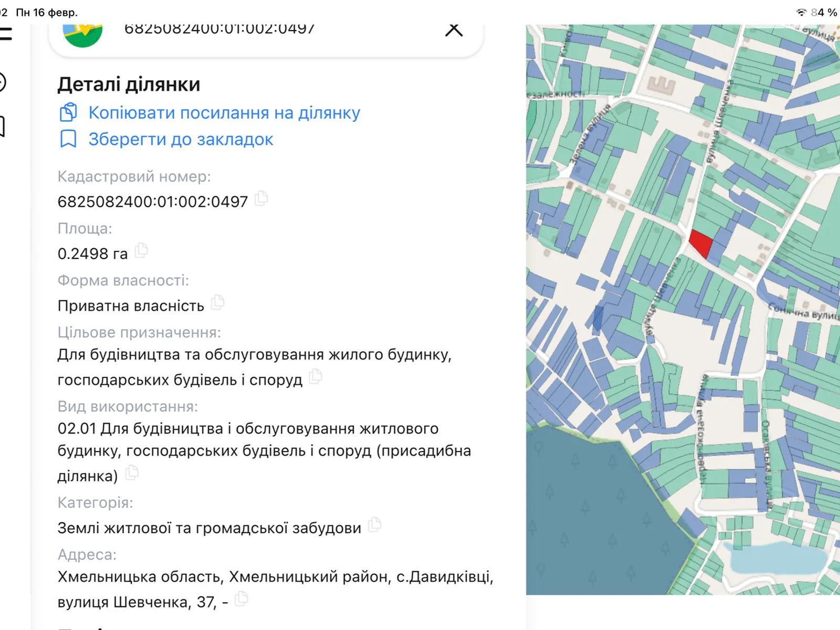The image size is (840, 630).
Task: Copy the cadastral number using its copy icon
Action: pyautogui.click(x=262, y=199)
